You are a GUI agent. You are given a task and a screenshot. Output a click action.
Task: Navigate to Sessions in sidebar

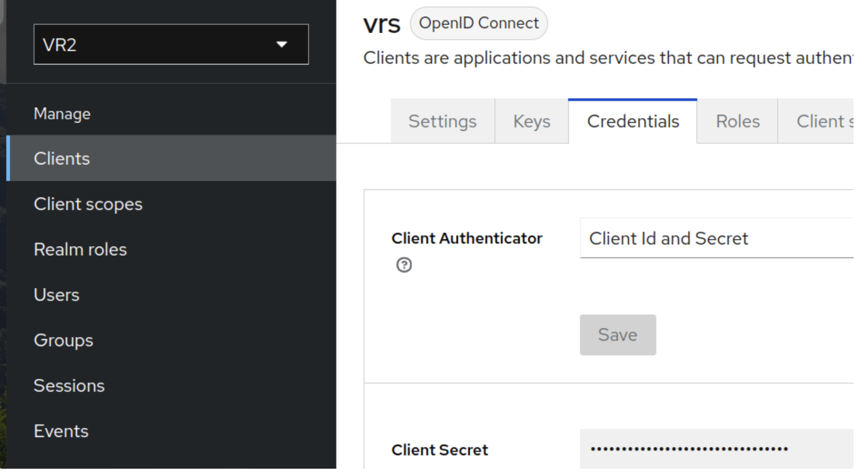(x=69, y=385)
